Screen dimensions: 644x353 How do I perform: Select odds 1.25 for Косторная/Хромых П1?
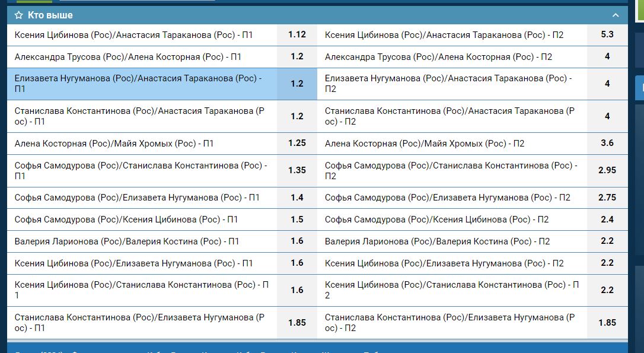click(297, 144)
